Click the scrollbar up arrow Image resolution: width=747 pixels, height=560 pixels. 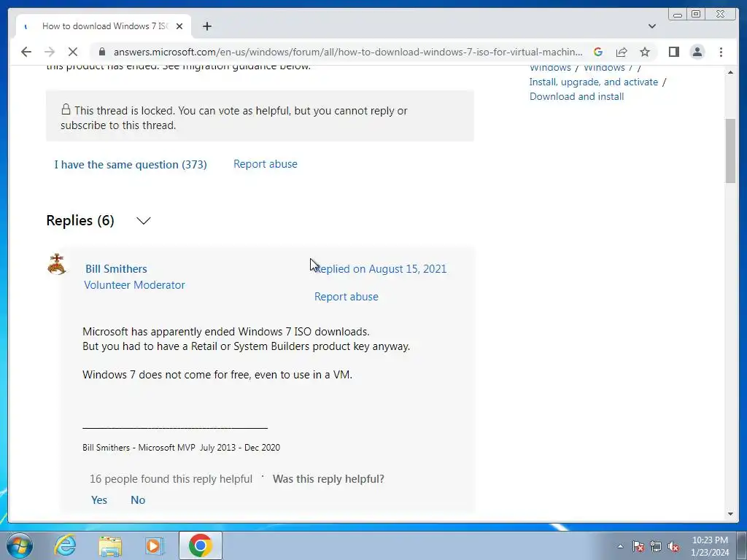coord(731,72)
